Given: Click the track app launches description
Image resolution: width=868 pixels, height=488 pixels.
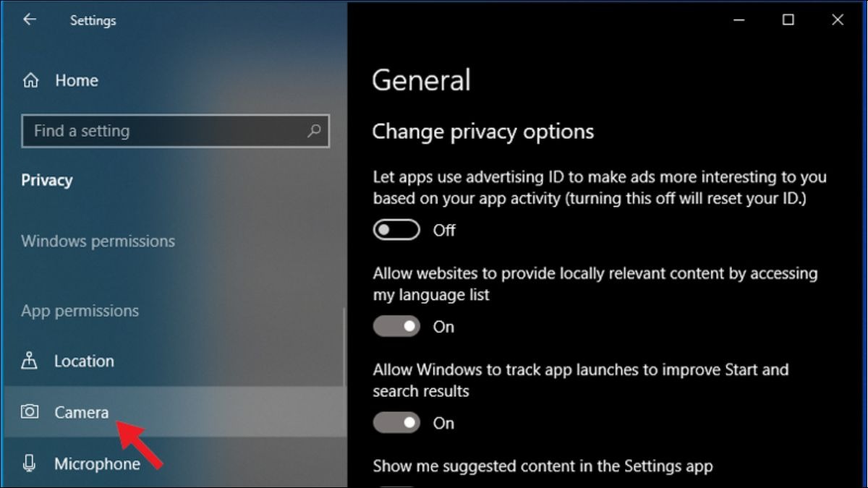Looking at the screenshot, I should pos(581,380).
